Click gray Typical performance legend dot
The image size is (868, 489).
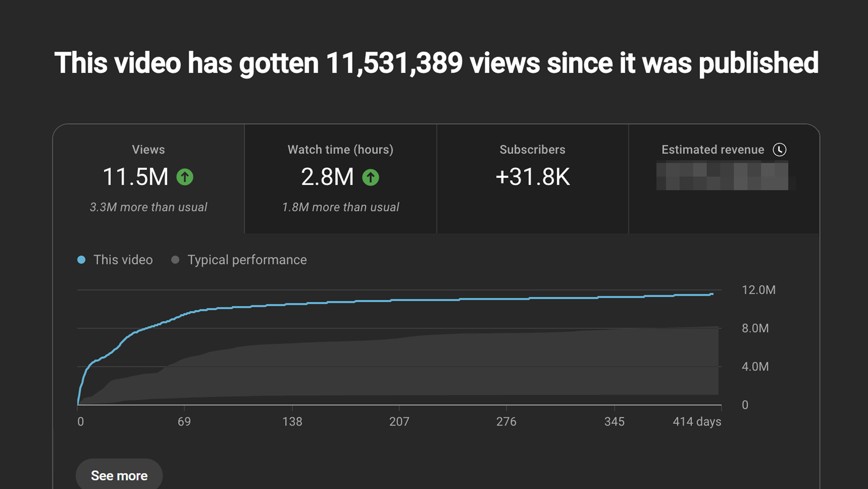[x=175, y=260]
